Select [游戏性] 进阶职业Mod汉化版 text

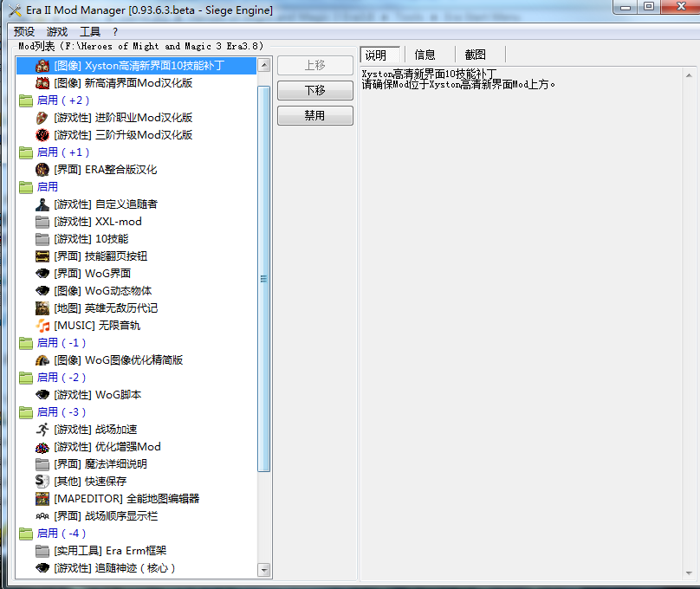pos(123,118)
